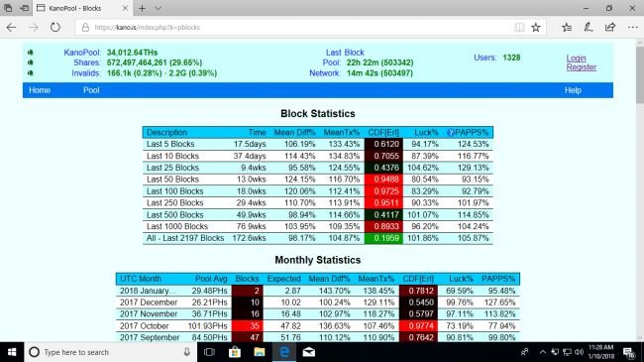Click the Last 5 Blocks row label

click(x=170, y=145)
